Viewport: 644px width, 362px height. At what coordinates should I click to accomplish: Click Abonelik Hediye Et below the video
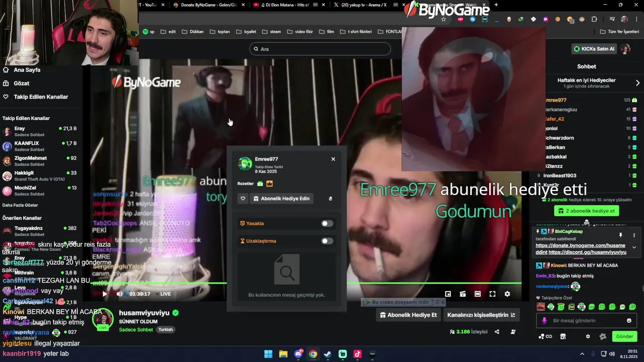click(409, 315)
